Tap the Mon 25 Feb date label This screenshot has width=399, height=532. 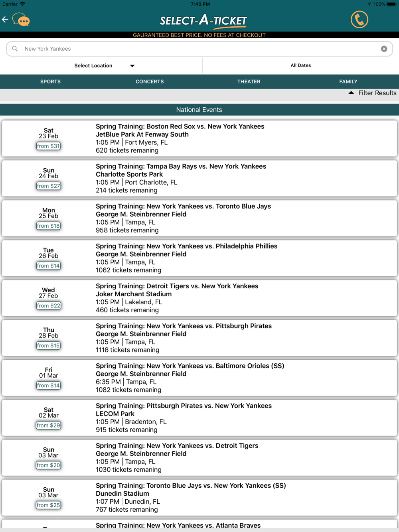click(48, 213)
